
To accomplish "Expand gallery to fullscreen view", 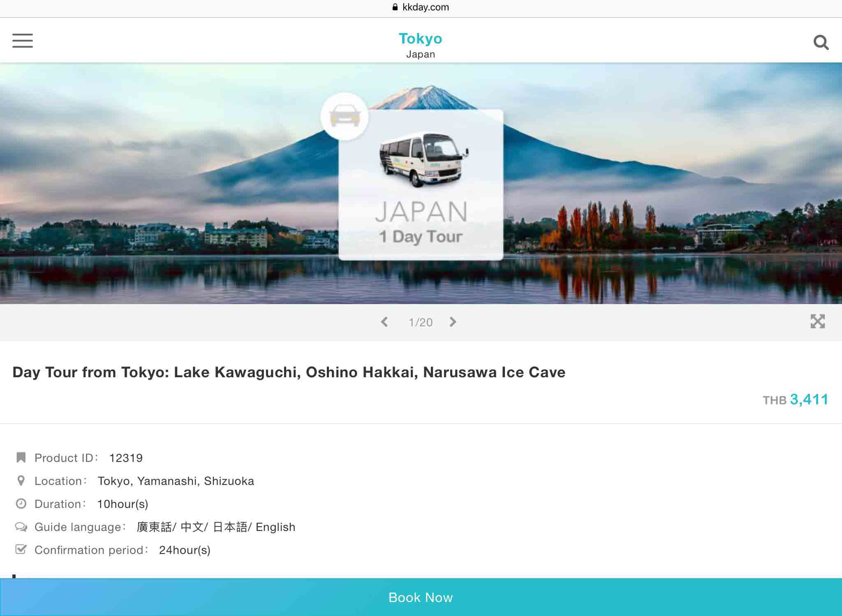I will click(x=818, y=321).
